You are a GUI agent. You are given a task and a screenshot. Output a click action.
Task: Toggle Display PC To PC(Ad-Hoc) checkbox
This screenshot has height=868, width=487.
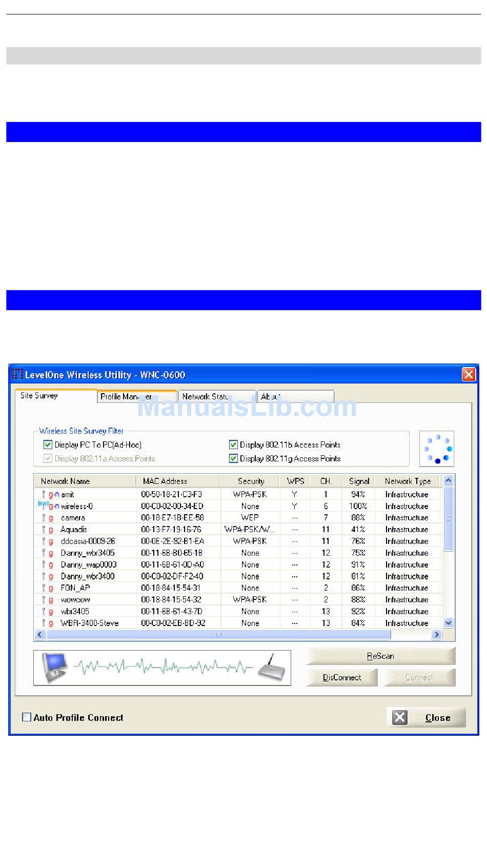48,445
